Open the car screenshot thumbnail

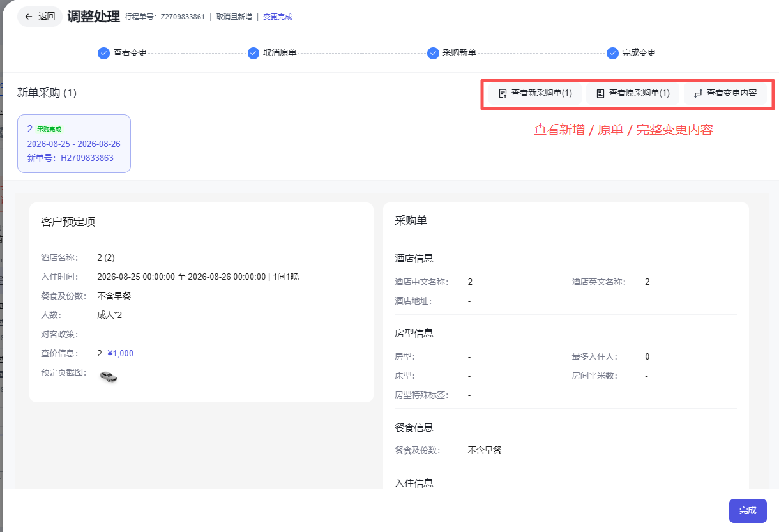(109, 377)
